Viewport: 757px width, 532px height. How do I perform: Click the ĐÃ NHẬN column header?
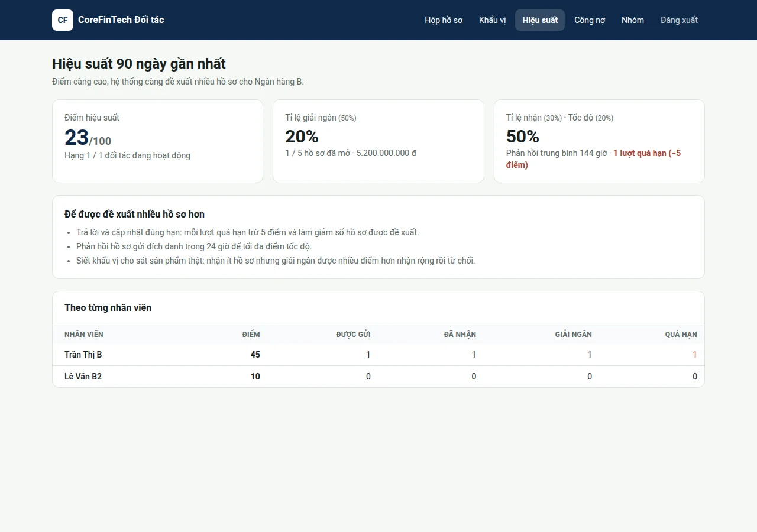tap(460, 335)
